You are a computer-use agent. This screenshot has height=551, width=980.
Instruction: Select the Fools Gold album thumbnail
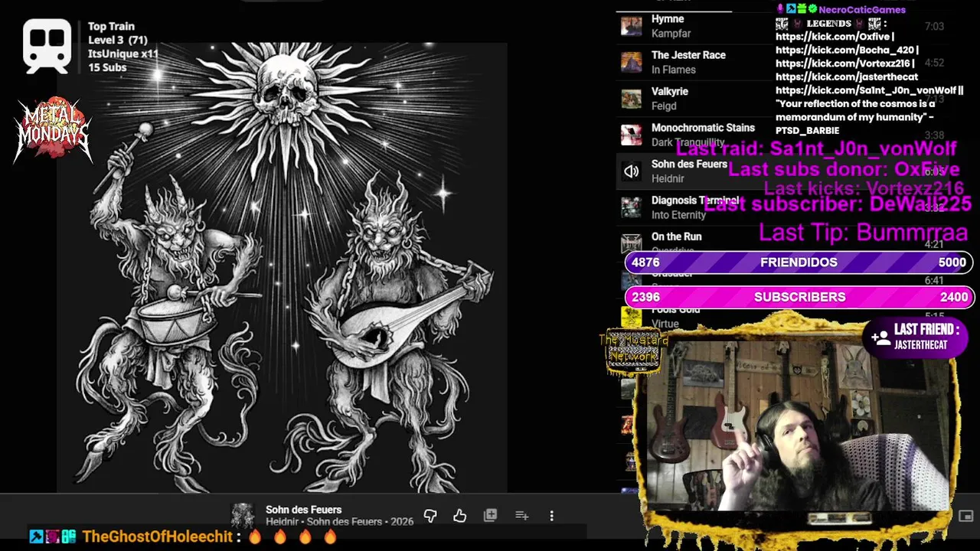point(631,316)
